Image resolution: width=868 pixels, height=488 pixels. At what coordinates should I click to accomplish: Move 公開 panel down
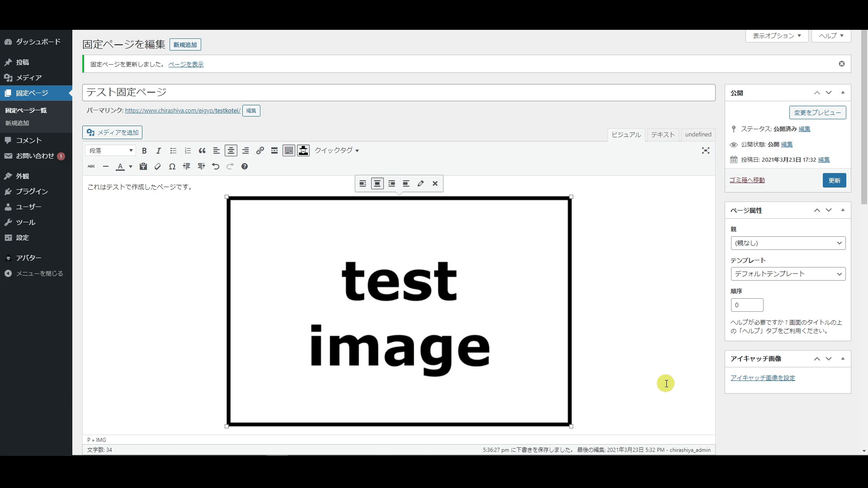pyautogui.click(x=829, y=93)
